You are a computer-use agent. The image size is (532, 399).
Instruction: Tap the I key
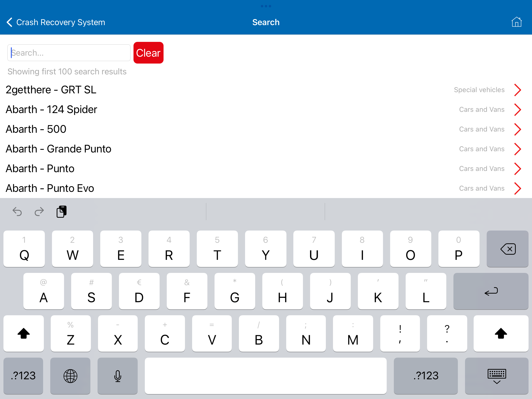[362, 249]
